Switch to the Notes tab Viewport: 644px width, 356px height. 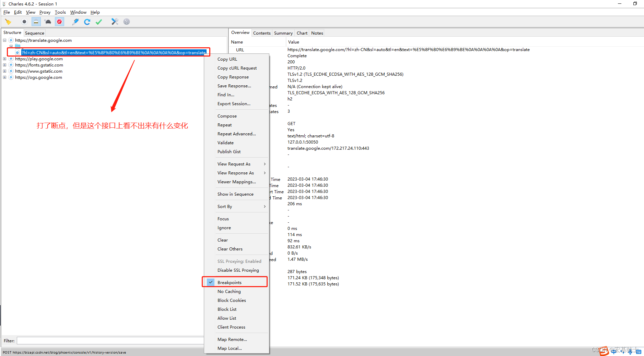coord(317,33)
